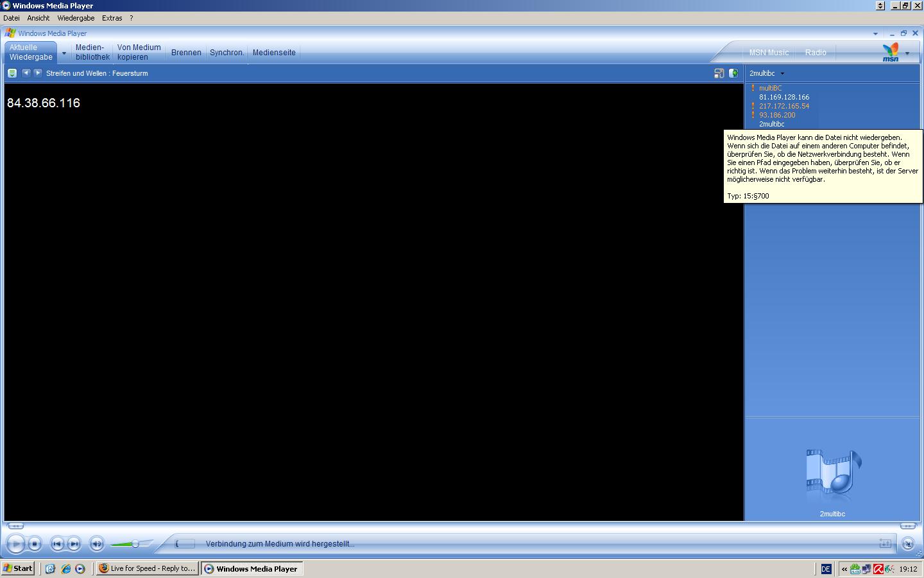Click the Start button

tap(18, 568)
